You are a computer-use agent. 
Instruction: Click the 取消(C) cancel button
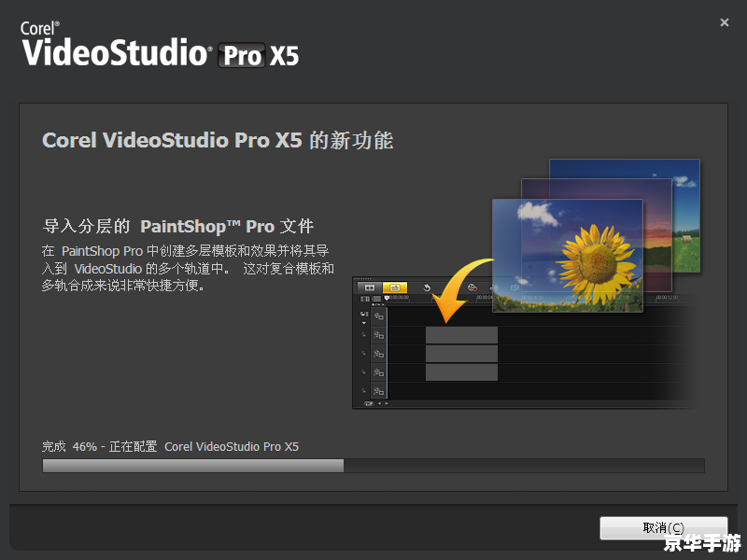pyautogui.click(x=663, y=527)
